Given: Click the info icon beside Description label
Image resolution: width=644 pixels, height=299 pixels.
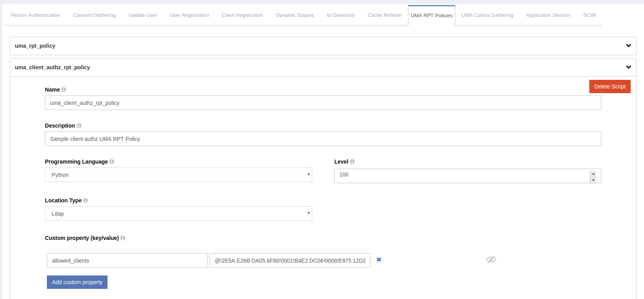Looking at the screenshot, I should [x=79, y=126].
